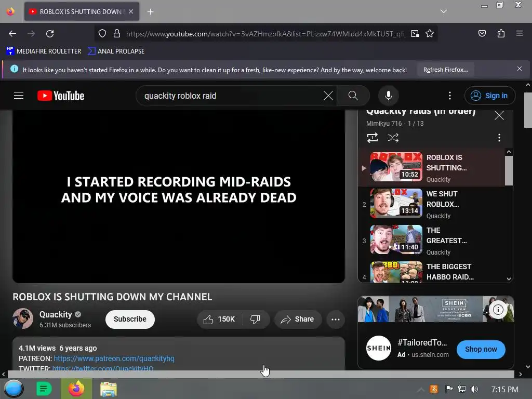This screenshot has width=532, height=399.
Task: Click the video player area
Action: coord(179,196)
